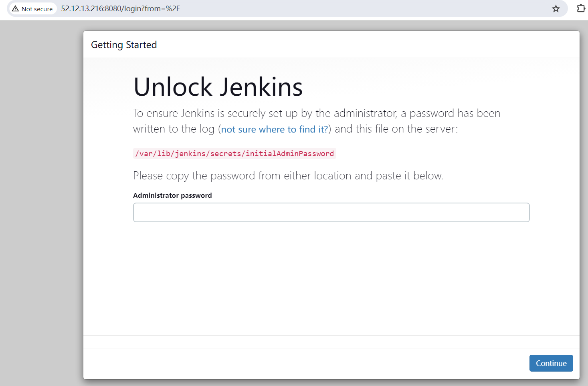Click the Not secure warning badge
Viewport: 588px width, 386px height.
pyautogui.click(x=32, y=8)
